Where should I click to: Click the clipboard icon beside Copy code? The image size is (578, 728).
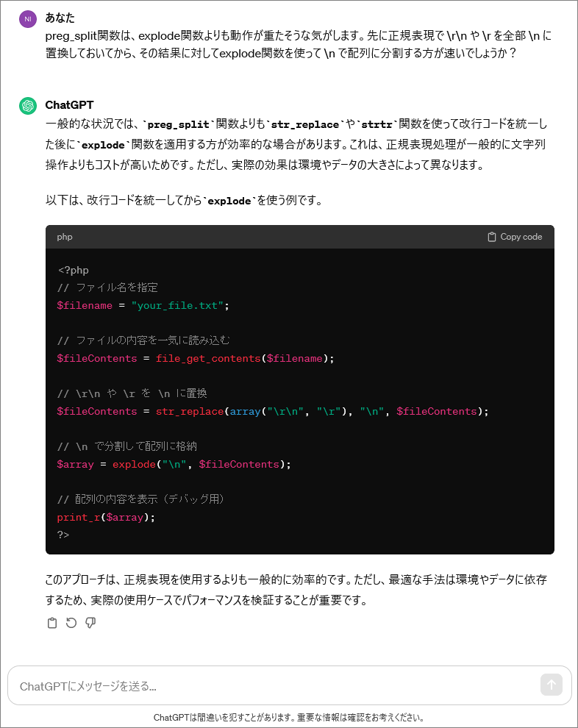492,237
